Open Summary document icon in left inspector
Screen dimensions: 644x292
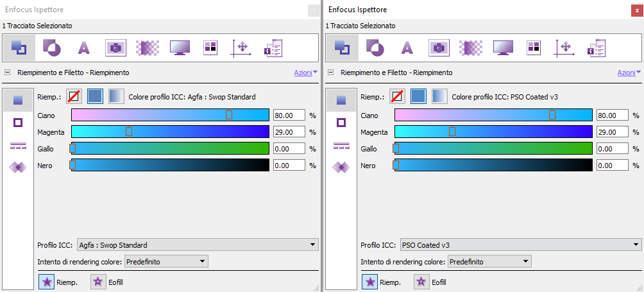[x=273, y=47]
